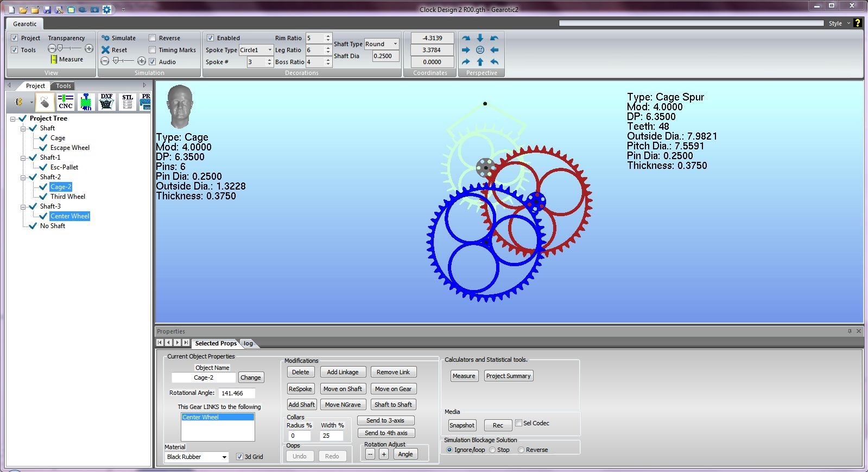This screenshot has width=868, height=472.
Task: Click the Measure ruler icon in View
Action: pyautogui.click(x=54, y=59)
